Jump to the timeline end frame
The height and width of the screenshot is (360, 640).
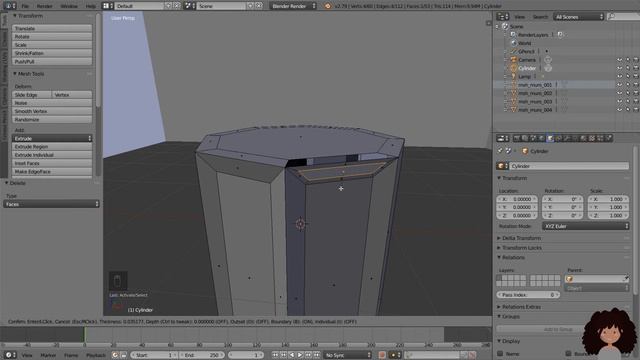tap(317, 355)
